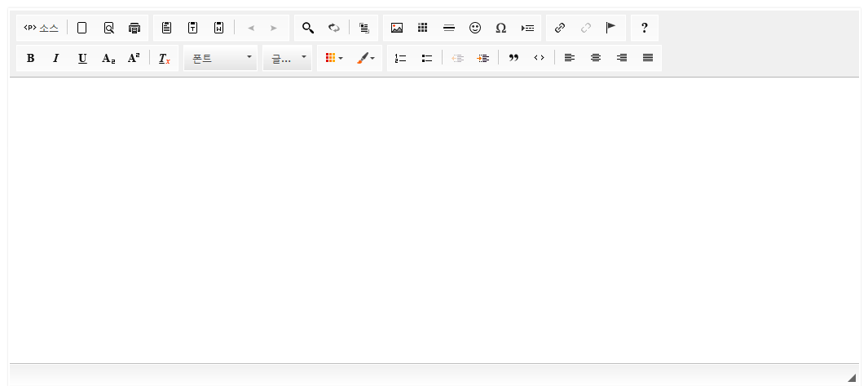This screenshot has width=868, height=386.
Task: Click the 소스 (Source) view button
Action: click(x=41, y=28)
